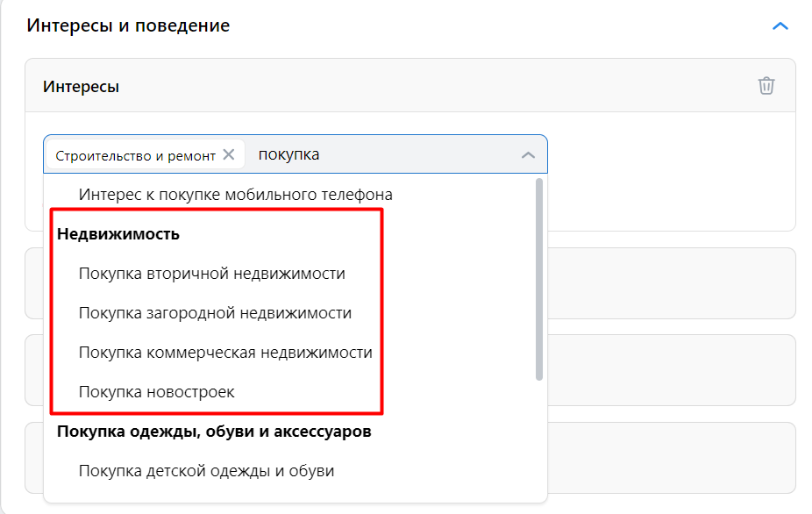Select Покупка детской одежды и обуви

(206, 471)
